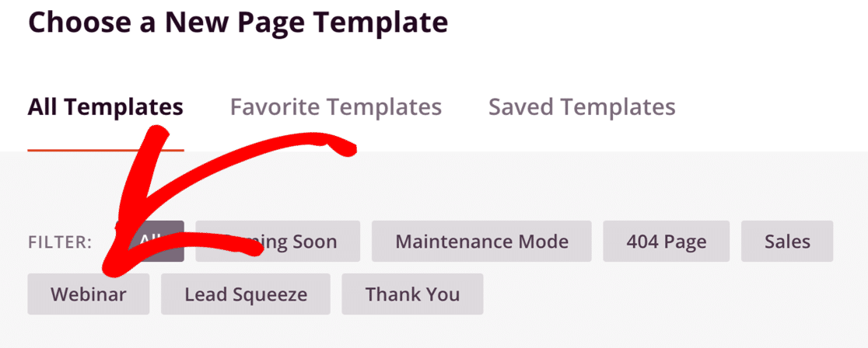Show Thank You page templates
The width and height of the screenshot is (868, 348).
pyautogui.click(x=412, y=294)
